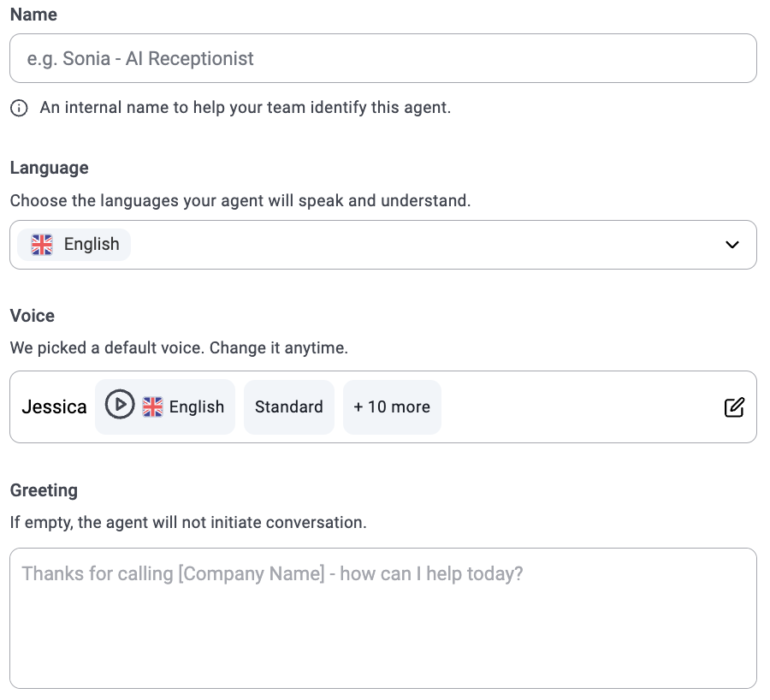Play the Jessica voice preview
This screenshot has width=770, height=700.
click(120, 406)
